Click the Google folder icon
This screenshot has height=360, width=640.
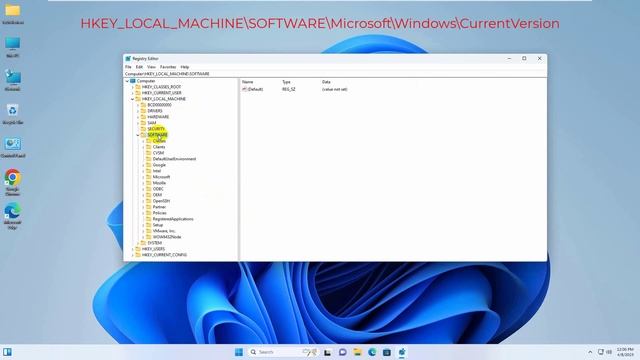tap(149, 165)
